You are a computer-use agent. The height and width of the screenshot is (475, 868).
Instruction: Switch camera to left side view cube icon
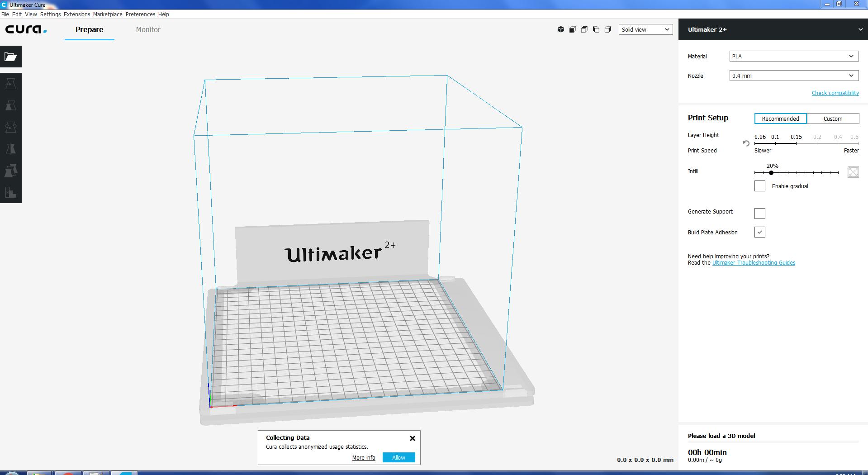coord(596,29)
